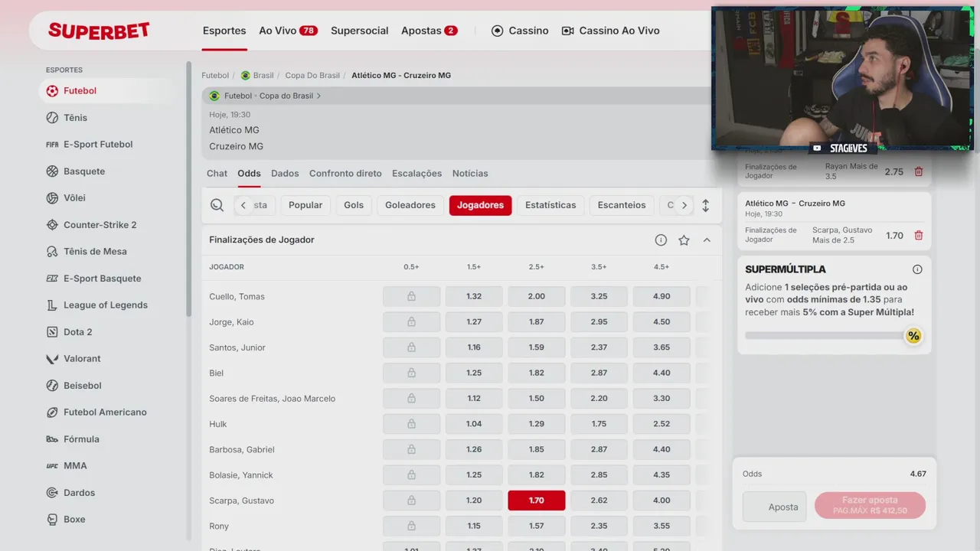Click the Superbet logo

click(99, 31)
